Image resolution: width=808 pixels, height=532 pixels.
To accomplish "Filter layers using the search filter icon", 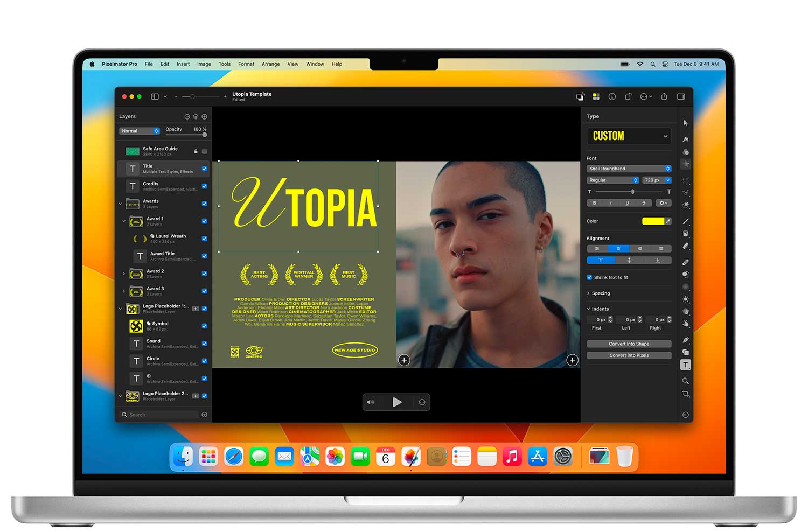I will (204, 415).
